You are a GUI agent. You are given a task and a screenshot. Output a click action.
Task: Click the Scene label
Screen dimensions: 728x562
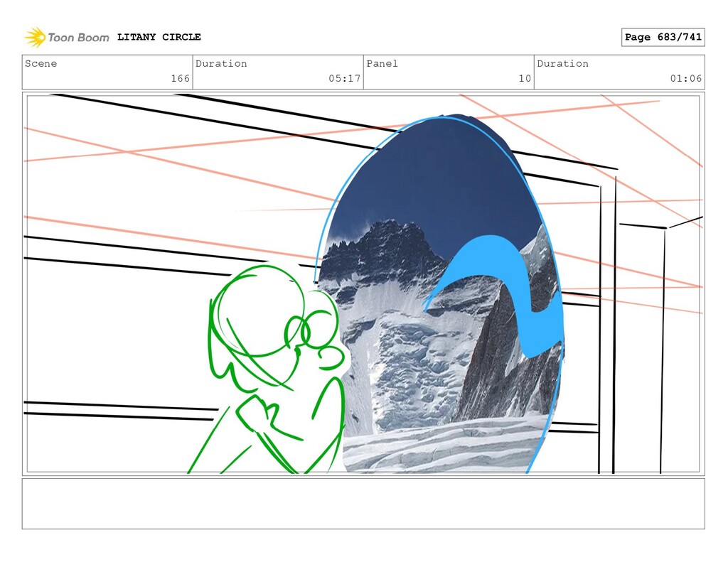tap(41, 63)
